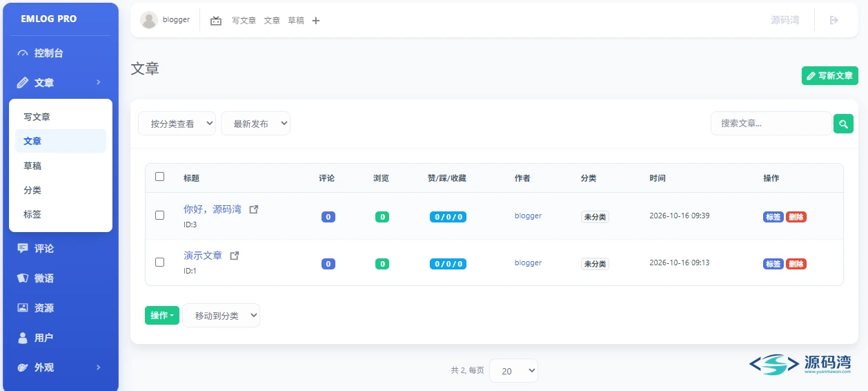
Task: Click author blogger in 你好，源码湾 row
Action: pyautogui.click(x=528, y=216)
